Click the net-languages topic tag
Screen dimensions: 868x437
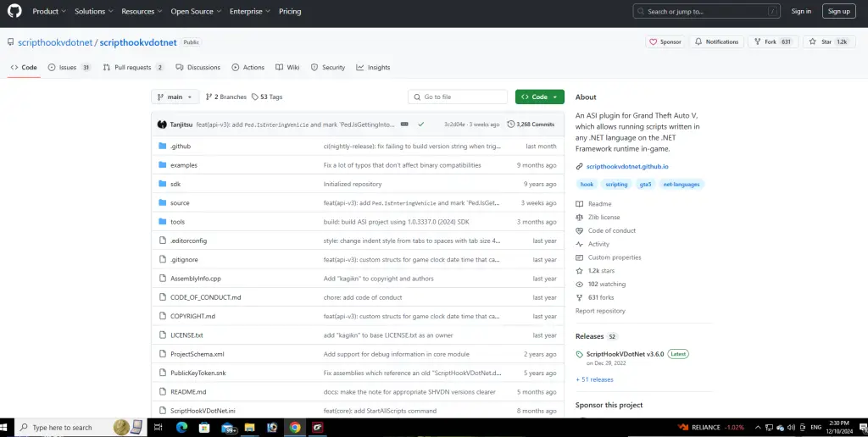click(x=681, y=185)
